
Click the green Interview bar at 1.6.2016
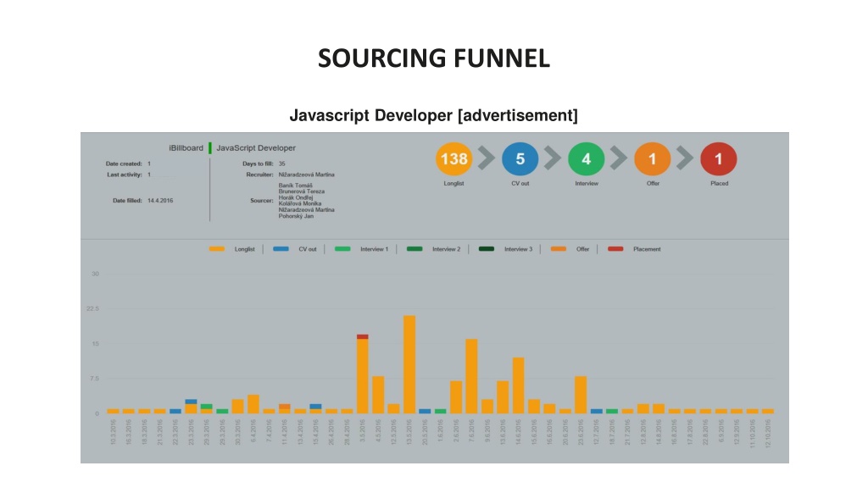(440, 411)
